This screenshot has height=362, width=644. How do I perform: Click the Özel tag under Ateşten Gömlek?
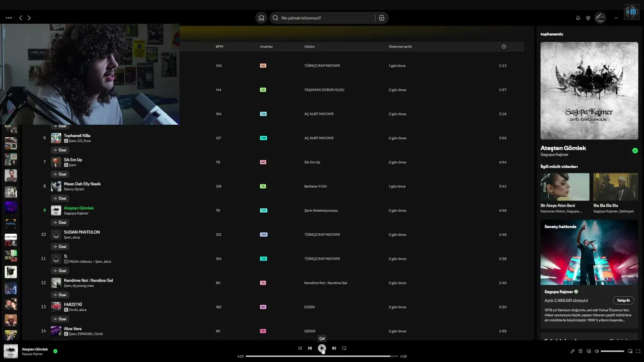tap(60, 222)
